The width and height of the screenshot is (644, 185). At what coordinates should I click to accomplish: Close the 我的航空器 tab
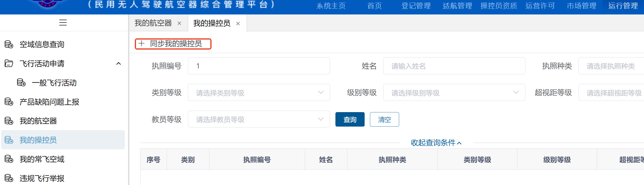179,23
